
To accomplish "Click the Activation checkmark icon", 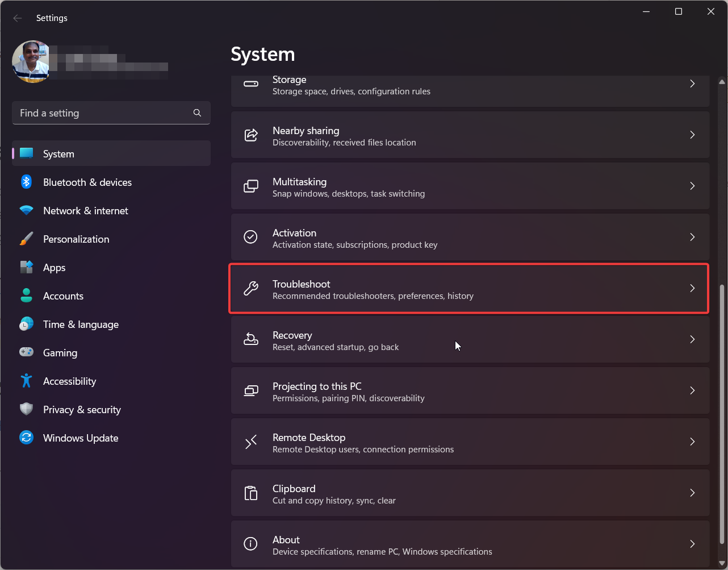I will click(x=250, y=237).
